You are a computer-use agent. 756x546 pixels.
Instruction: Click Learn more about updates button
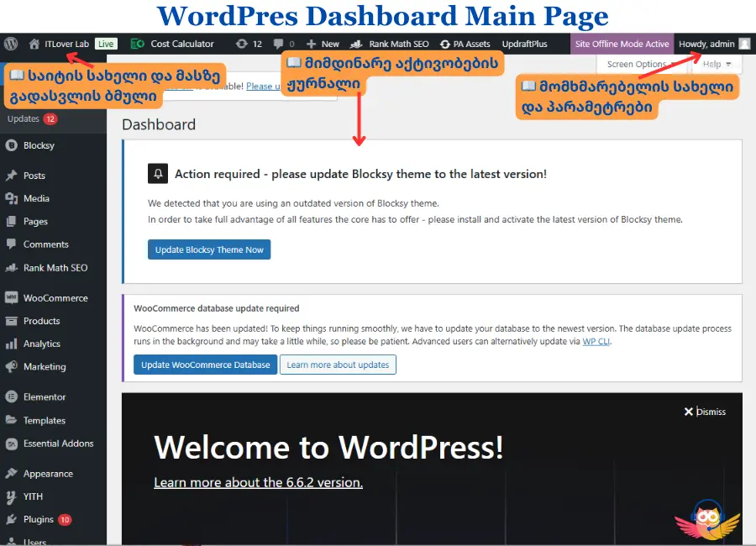coord(338,365)
